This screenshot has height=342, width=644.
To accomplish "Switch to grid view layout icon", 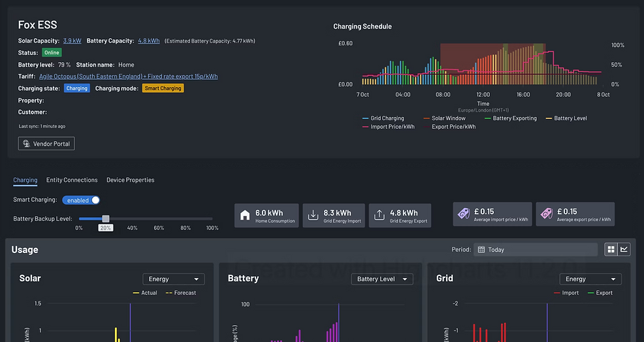I will (x=611, y=250).
